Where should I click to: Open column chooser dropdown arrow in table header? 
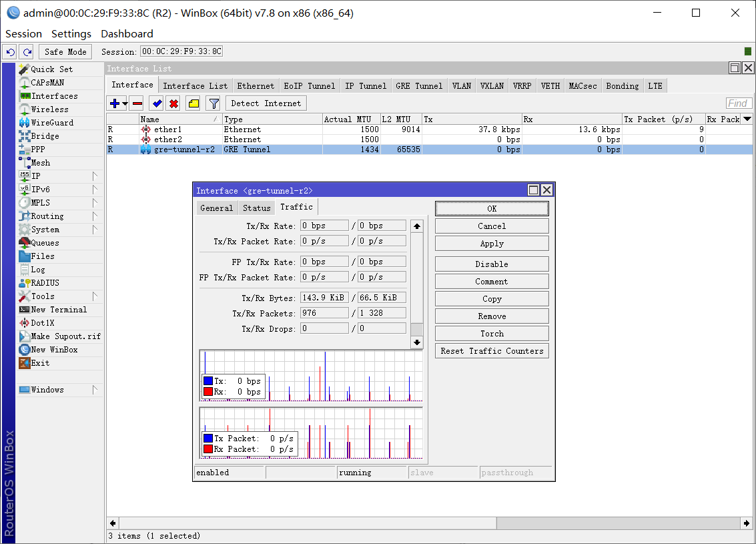(x=747, y=119)
